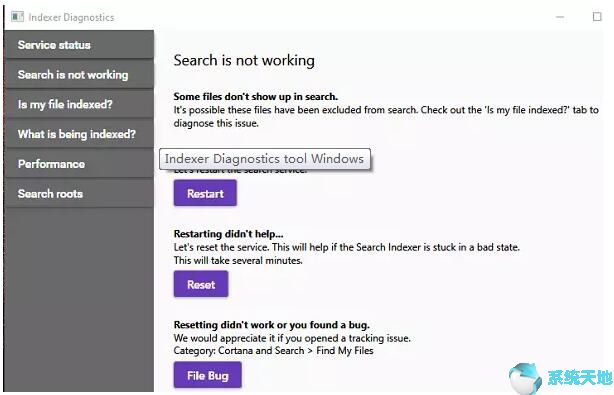Click Category: Cortana and Search text line
Screen dimensions: 614x395
(x=273, y=350)
